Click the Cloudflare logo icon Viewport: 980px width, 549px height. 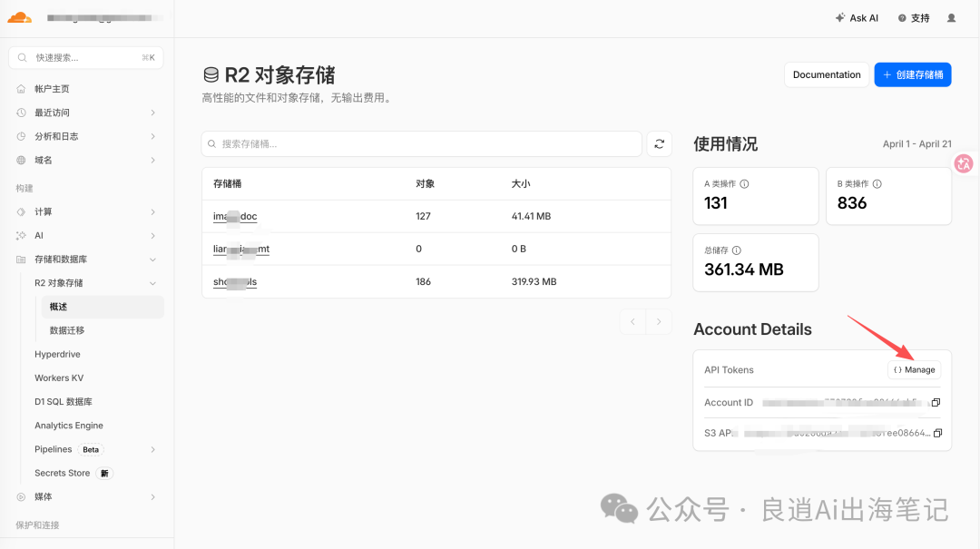click(x=19, y=17)
